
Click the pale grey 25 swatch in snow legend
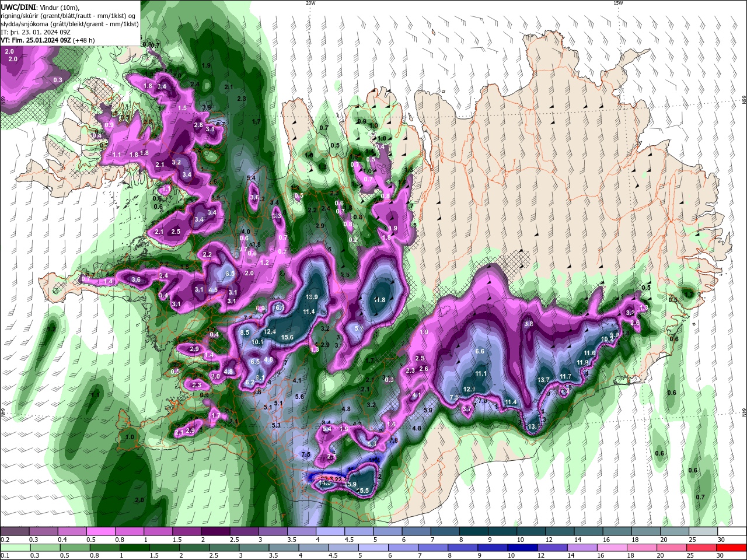(703, 531)
